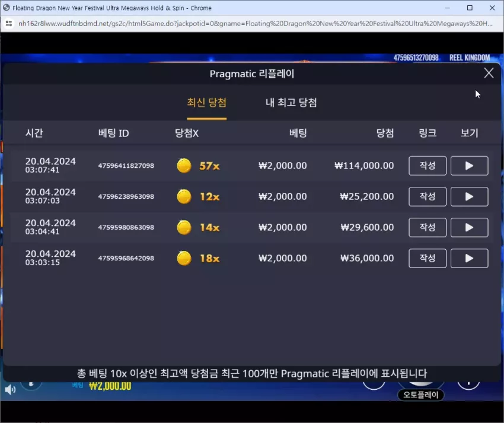Viewport: 504px width, 423px height.
Task: Click the ₩25,200.00 win amount
Action: pos(367,196)
